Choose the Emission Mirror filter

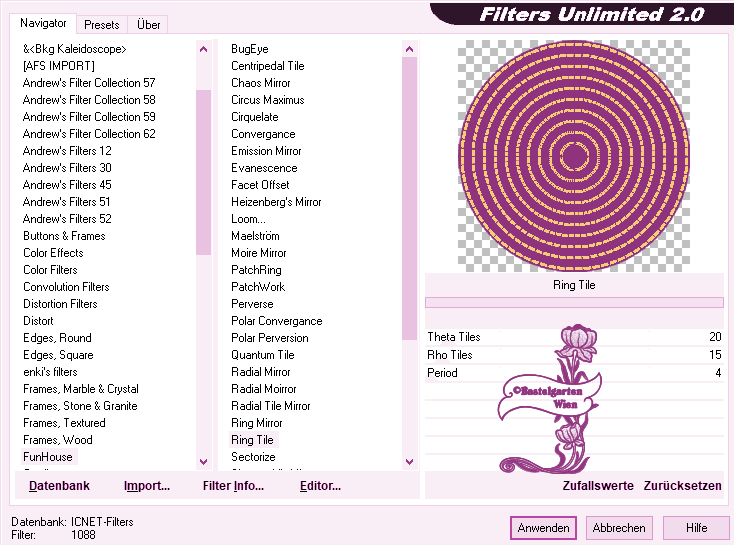coord(266,151)
